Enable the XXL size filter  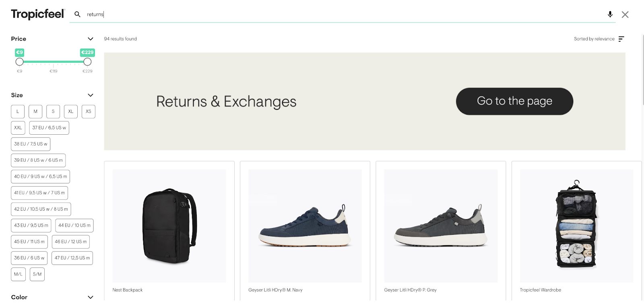click(x=18, y=128)
